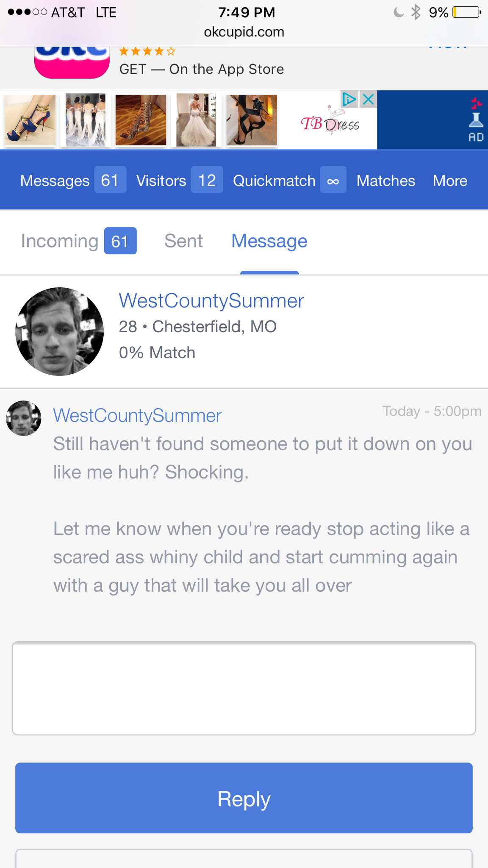Open the white wedding gown ad thumbnail
488x868 pixels.
[196, 120]
